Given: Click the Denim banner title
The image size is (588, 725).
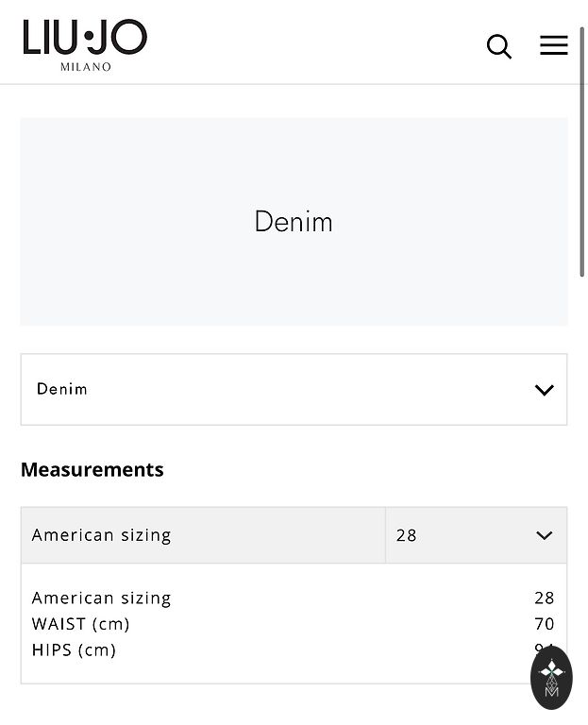Looking at the screenshot, I should (294, 222).
